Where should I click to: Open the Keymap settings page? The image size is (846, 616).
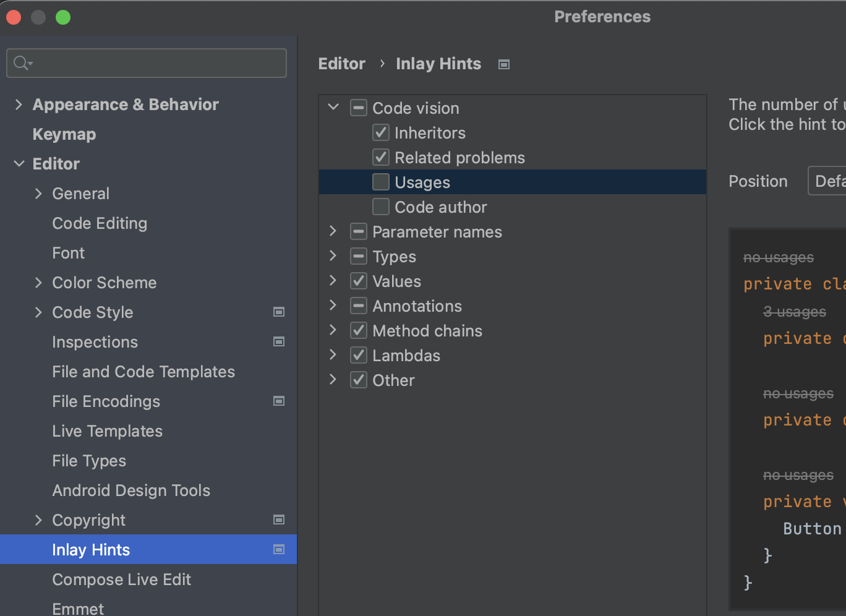[x=64, y=134]
